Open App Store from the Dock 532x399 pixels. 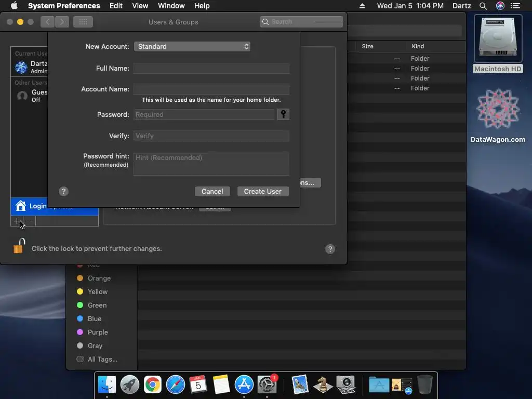pyautogui.click(x=244, y=385)
